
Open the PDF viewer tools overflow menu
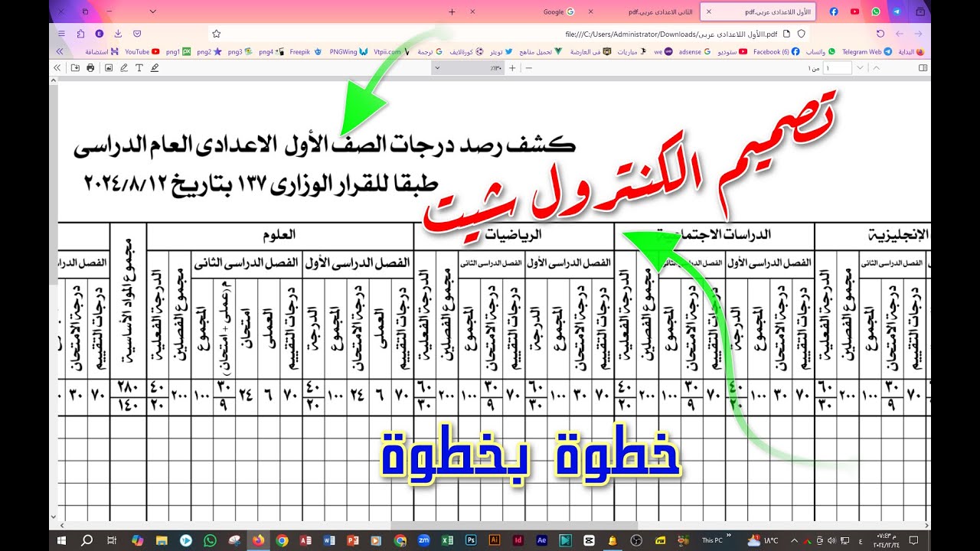click(x=57, y=68)
